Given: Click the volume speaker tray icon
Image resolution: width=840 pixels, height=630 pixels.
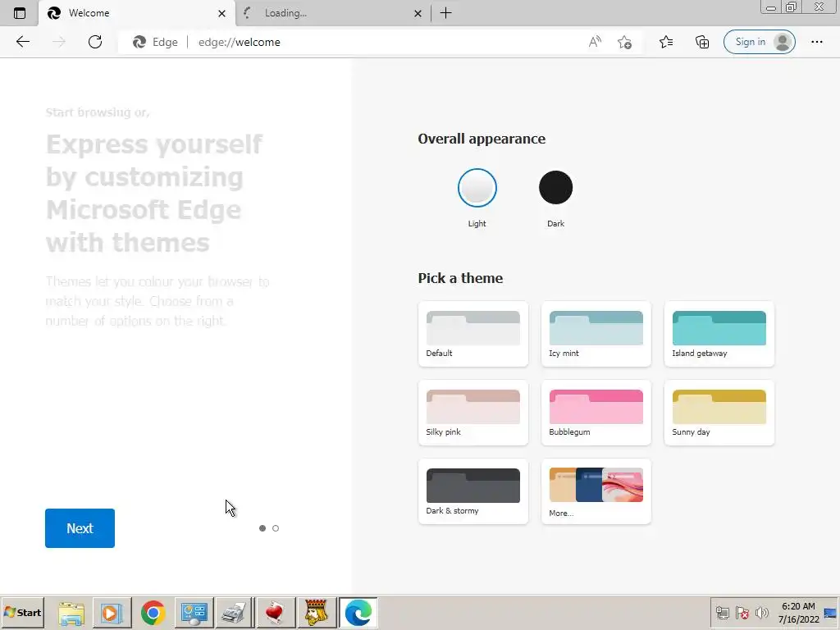Looking at the screenshot, I should 761,613.
